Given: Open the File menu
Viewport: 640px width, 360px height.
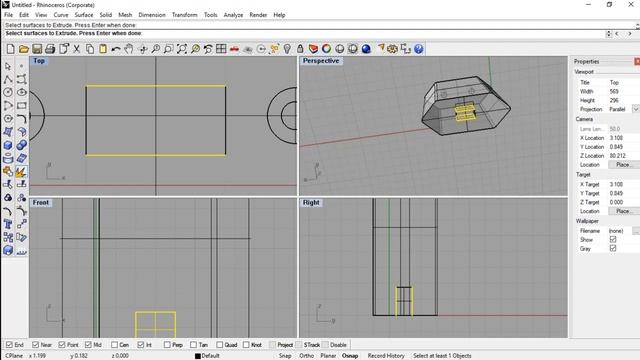Looking at the screenshot, I should tap(8, 15).
